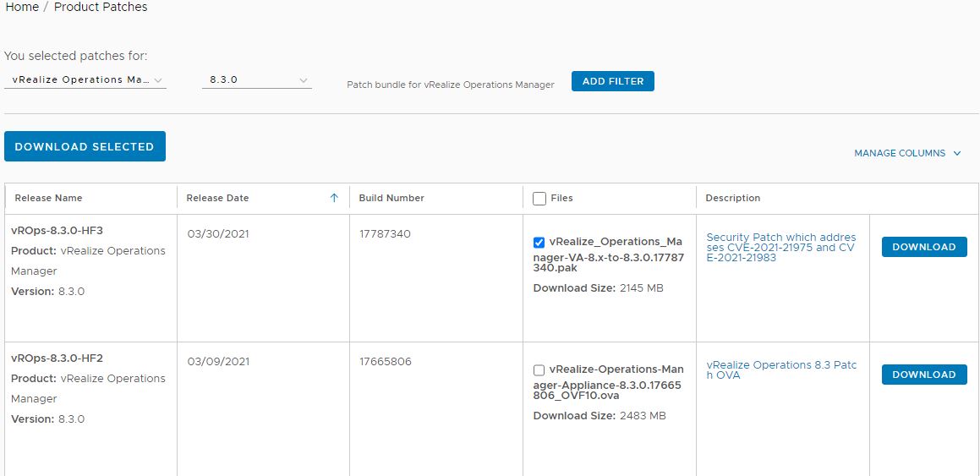Open the MANAGE COLUMNS chevron

(x=957, y=153)
